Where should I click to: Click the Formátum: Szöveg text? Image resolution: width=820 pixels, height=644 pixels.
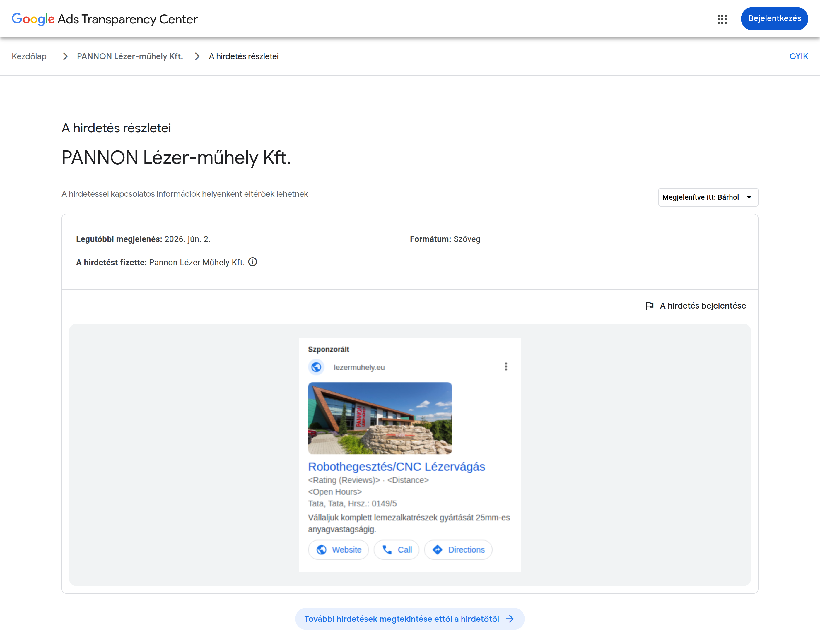click(x=445, y=239)
